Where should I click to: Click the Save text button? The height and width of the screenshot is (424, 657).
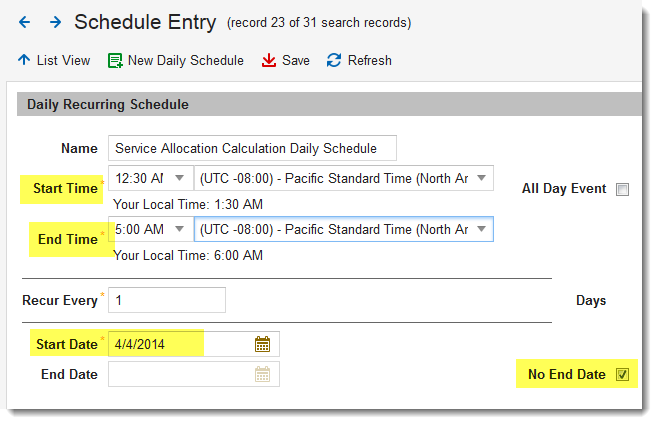coord(296,60)
